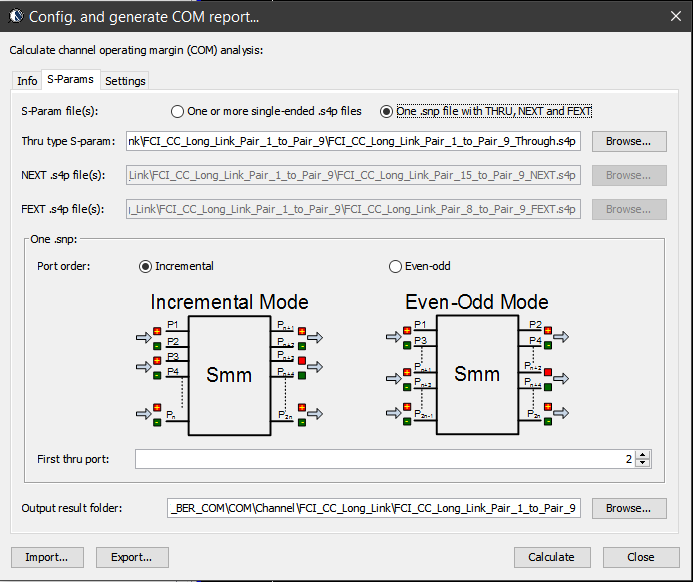Viewport: 693px width, 582px height.
Task: Click the Output result folder field
Action: (x=374, y=508)
